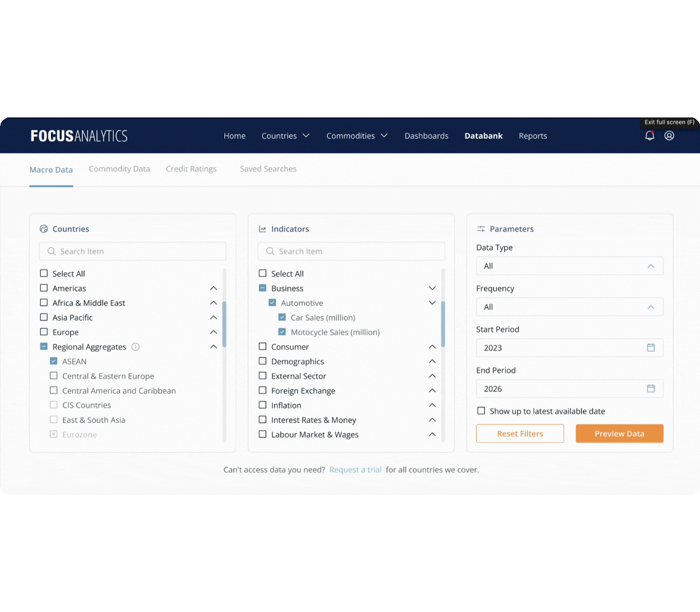Uncheck the ASEAN checkbox
Image resolution: width=700 pixels, height=612 pixels.
point(54,361)
